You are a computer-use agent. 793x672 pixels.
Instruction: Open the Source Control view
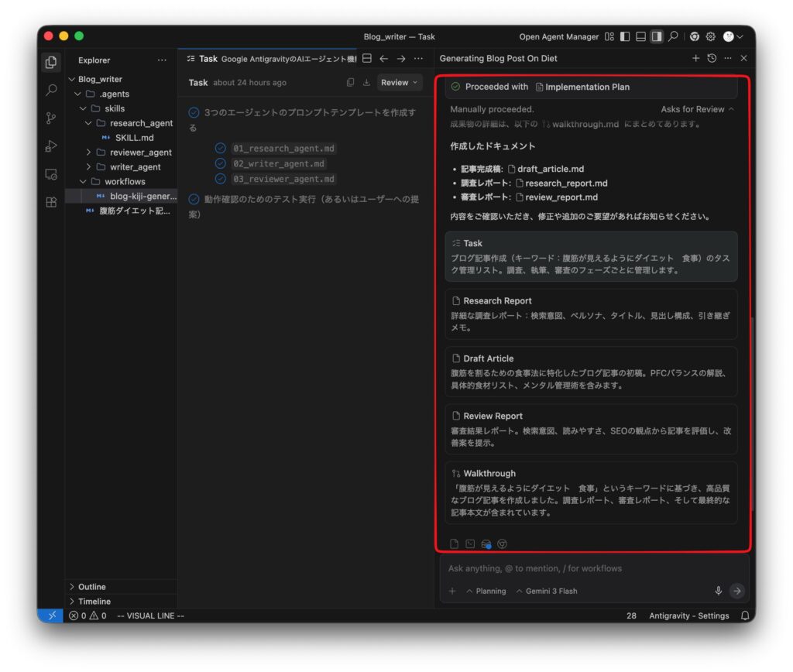point(51,118)
